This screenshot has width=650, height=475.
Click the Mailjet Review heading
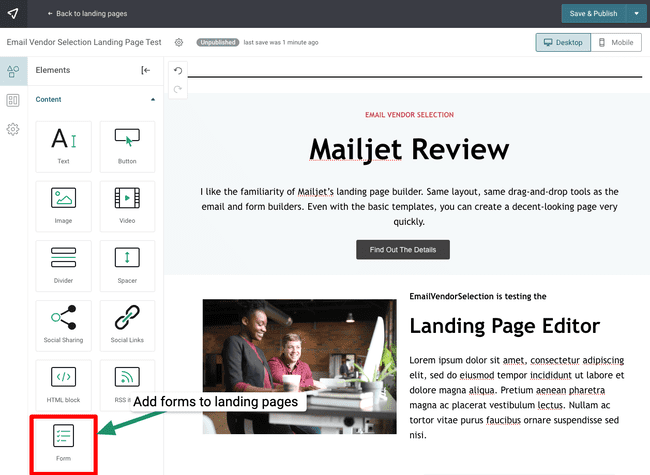click(x=409, y=149)
